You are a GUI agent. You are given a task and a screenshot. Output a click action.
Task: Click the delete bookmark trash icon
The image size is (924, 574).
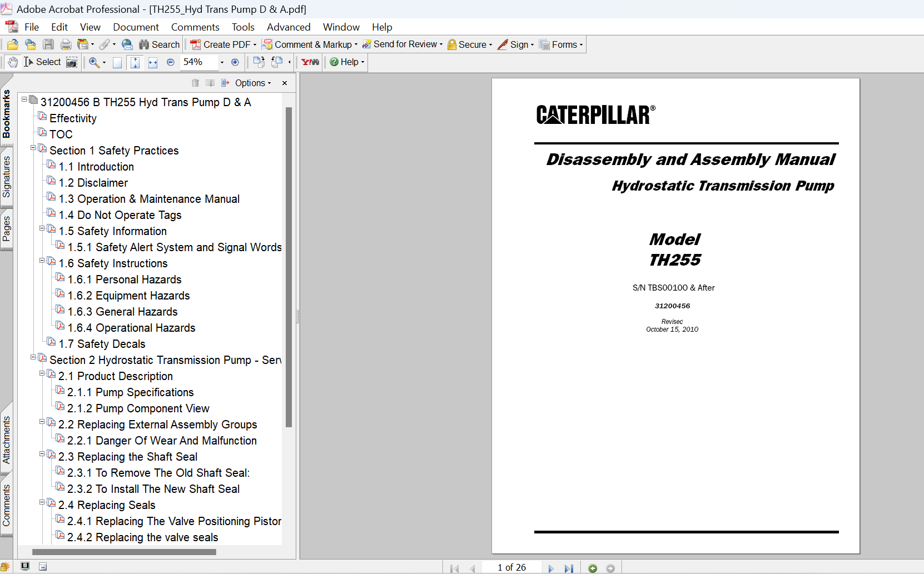[195, 83]
